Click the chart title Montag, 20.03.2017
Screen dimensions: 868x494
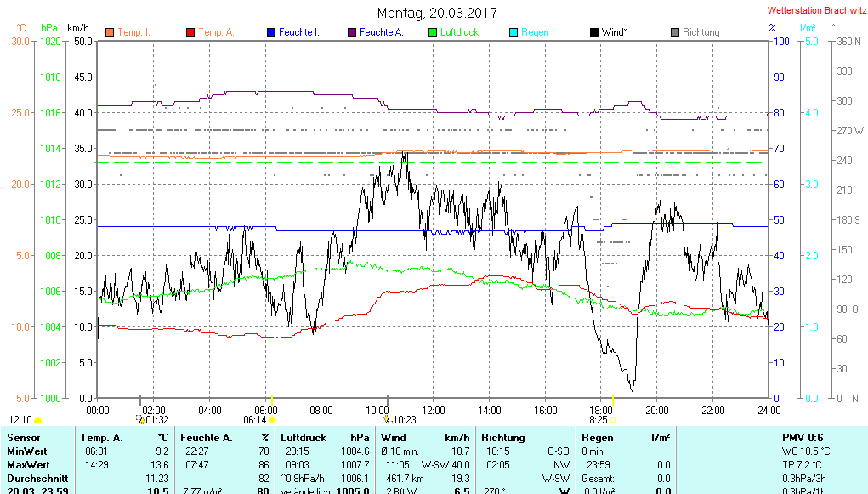point(437,13)
